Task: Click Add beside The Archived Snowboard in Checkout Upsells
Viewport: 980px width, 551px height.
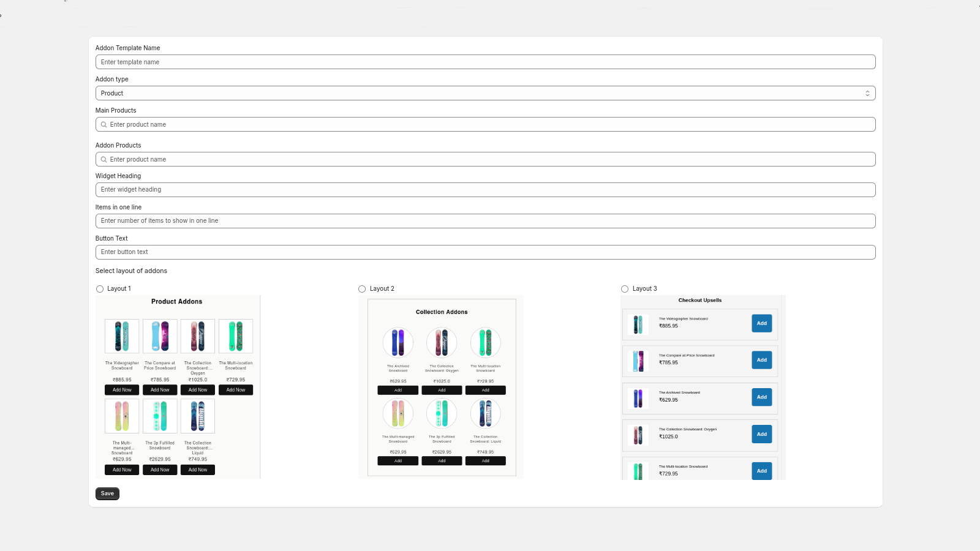Action: 761,397
